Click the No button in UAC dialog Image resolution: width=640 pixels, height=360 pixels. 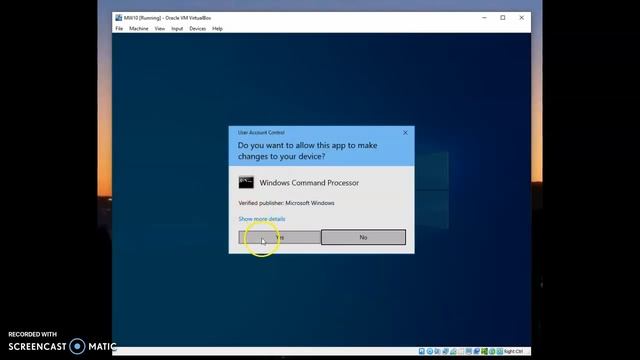click(363, 237)
